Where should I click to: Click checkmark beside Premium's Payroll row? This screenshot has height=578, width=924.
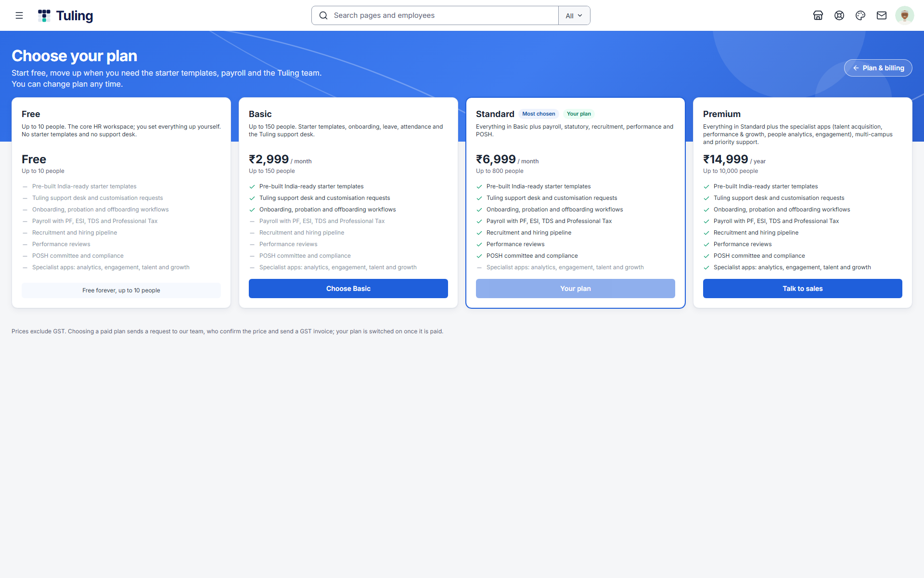706,222
